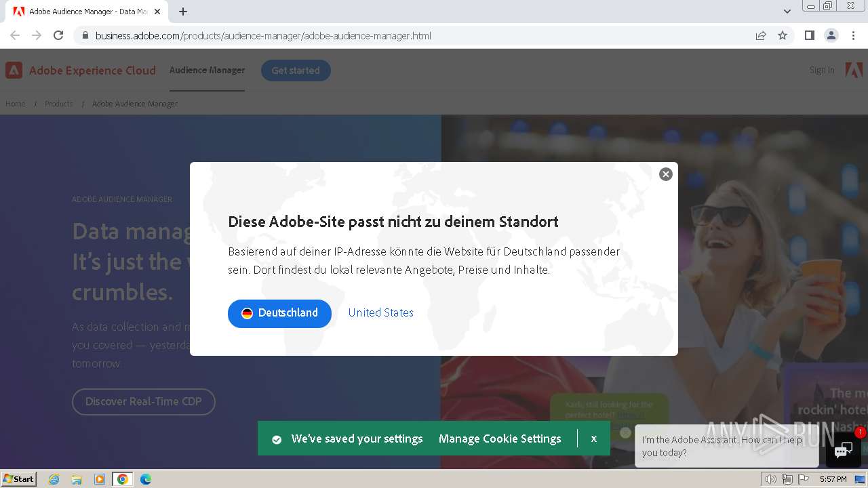Open the Action Center flag icon

coord(804,479)
